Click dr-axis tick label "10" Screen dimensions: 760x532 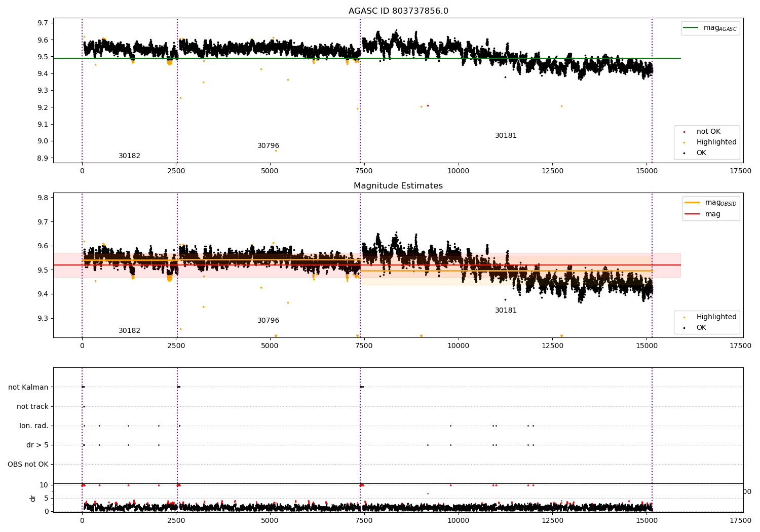44,485
